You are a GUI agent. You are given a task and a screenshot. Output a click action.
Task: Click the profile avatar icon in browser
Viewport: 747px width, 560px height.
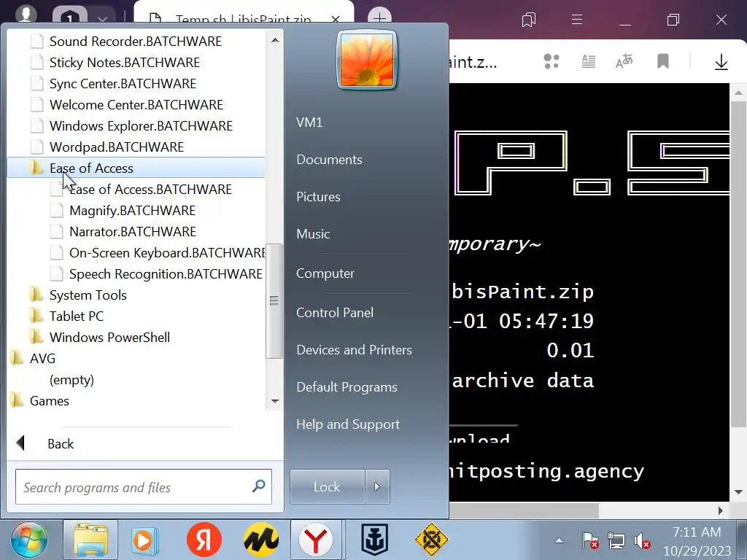point(26,13)
